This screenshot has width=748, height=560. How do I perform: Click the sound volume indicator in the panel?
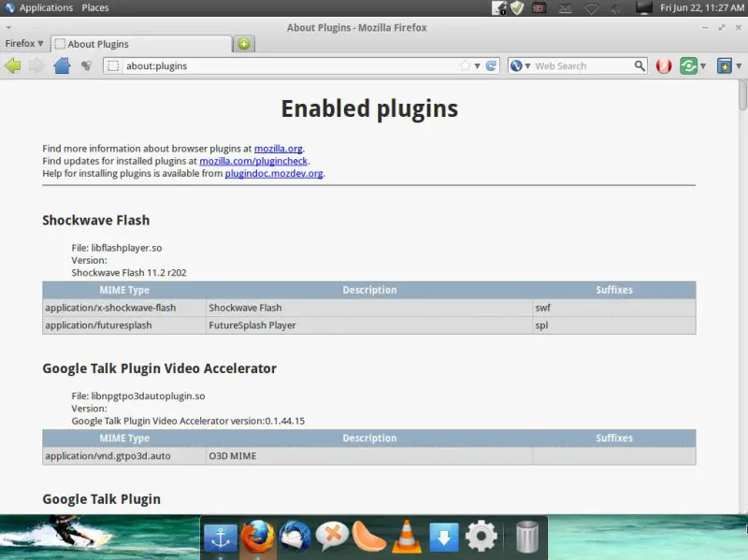(x=617, y=8)
